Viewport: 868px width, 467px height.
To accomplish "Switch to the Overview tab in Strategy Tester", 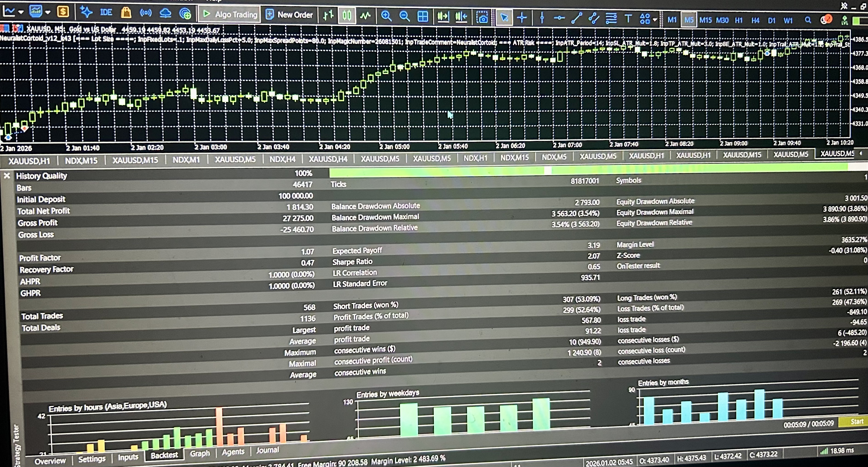I will click(x=50, y=461).
